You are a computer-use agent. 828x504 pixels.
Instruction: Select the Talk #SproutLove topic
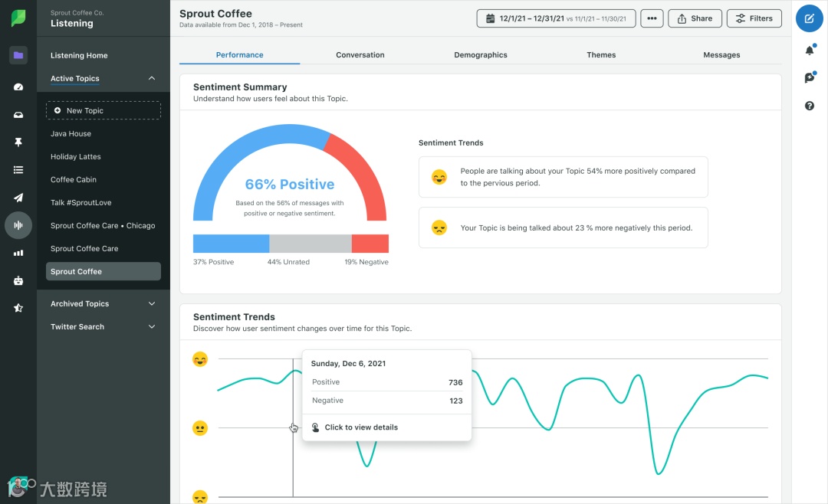point(80,203)
